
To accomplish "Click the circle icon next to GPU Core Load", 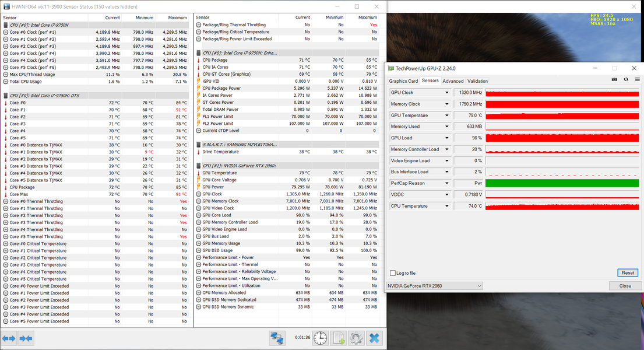I will 198,215.
